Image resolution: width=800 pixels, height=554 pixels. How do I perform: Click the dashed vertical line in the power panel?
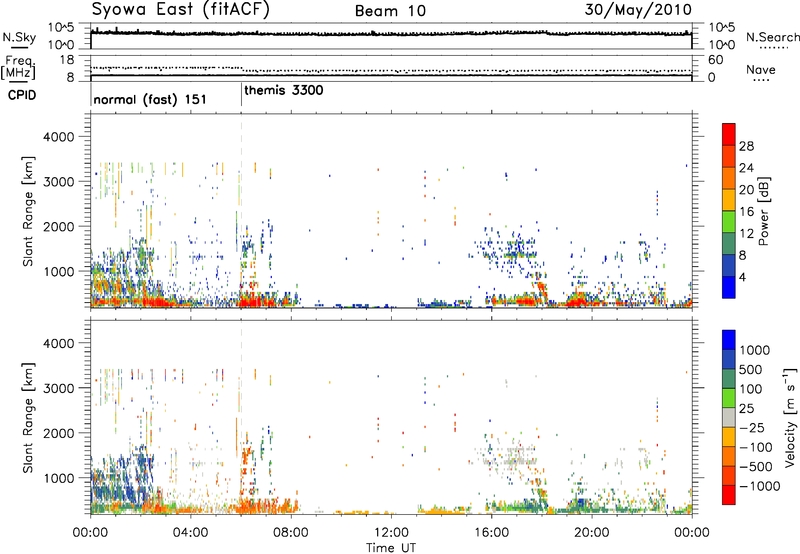point(241,210)
